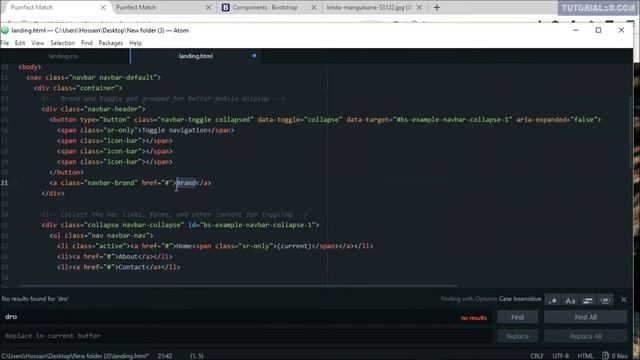
Task: Click the 'About' link text in code
Action: (128, 257)
